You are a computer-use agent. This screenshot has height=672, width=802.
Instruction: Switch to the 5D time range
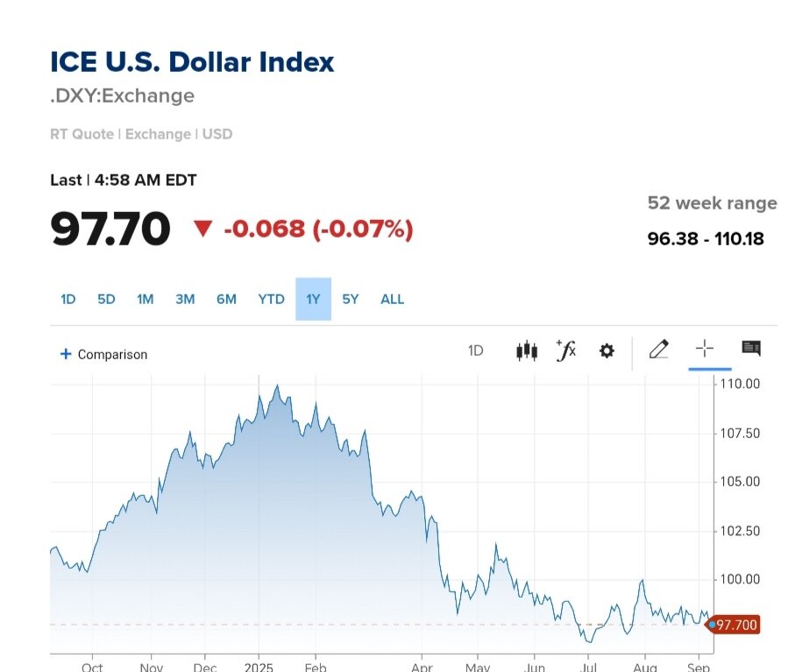coord(106,300)
